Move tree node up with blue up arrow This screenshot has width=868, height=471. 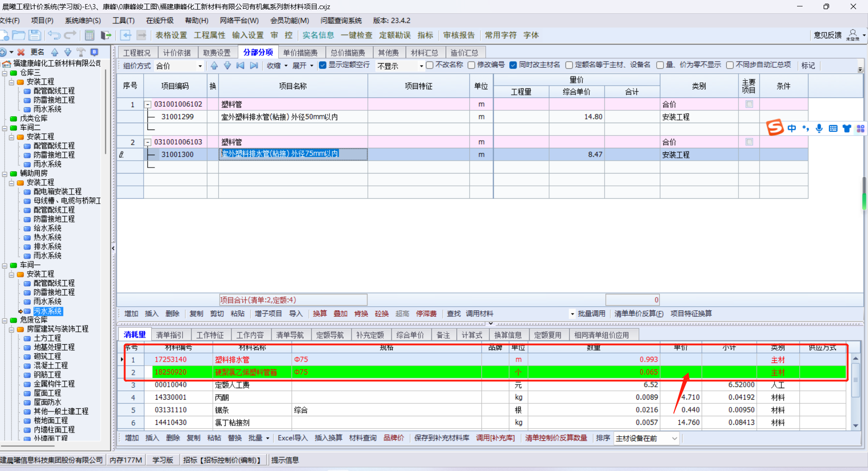click(55, 52)
